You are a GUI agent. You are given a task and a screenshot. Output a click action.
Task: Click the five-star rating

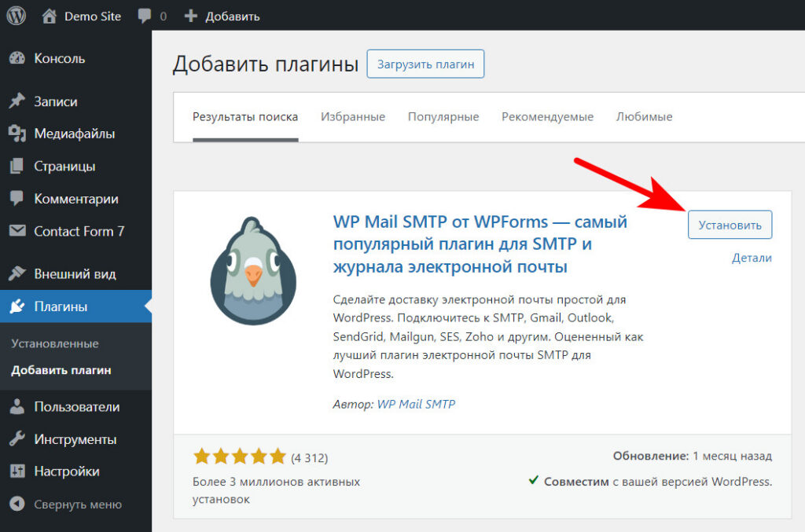click(239, 456)
